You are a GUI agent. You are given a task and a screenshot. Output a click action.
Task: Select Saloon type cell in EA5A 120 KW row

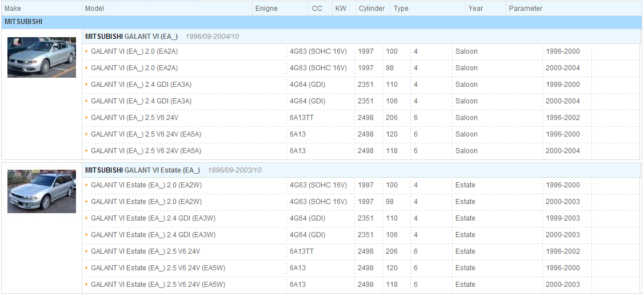(x=466, y=134)
